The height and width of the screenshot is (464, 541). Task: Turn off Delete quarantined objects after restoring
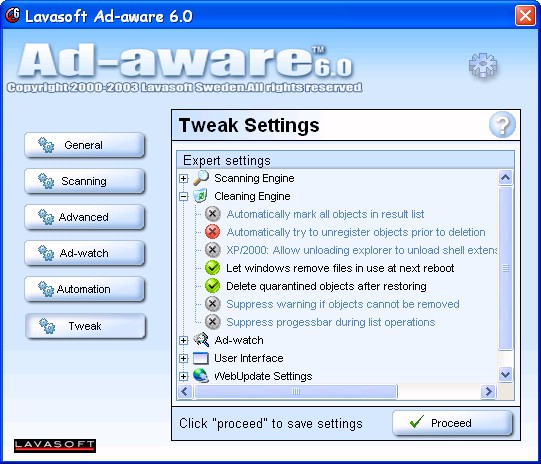213,286
